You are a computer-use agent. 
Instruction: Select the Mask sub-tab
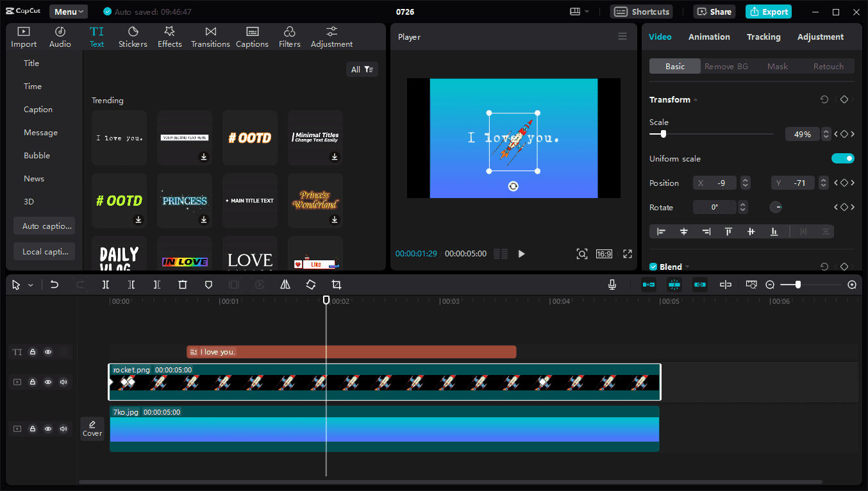click(778, 67)
